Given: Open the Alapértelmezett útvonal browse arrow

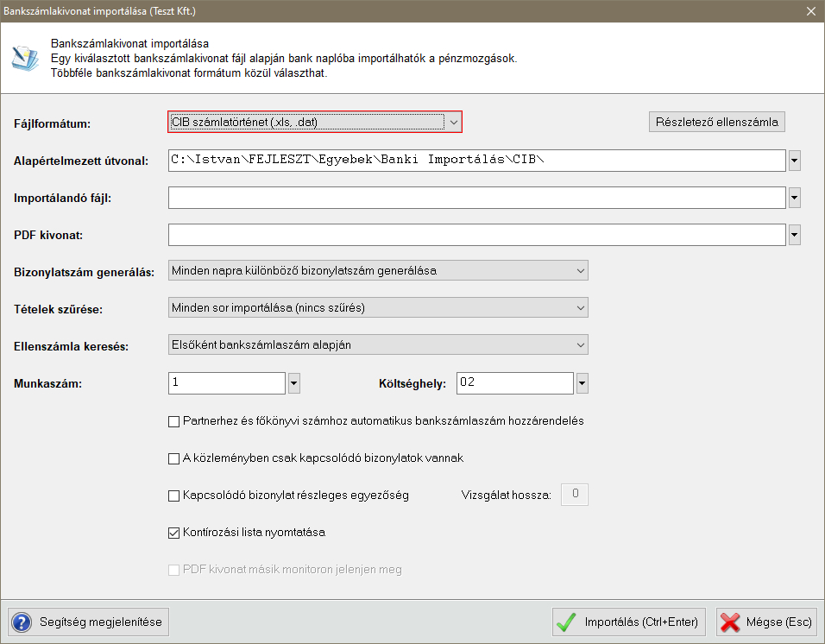Looking at the screenshot, I should click(795, 161).
